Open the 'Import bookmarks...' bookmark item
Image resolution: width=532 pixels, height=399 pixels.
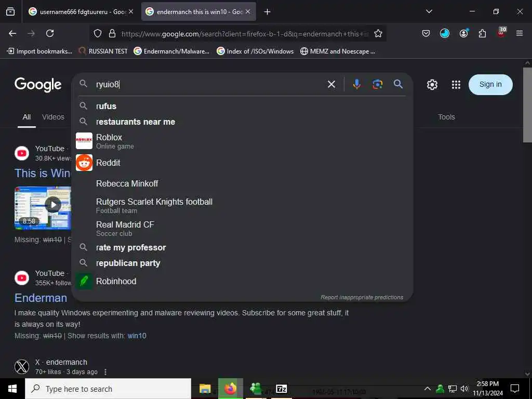(39, 51)
